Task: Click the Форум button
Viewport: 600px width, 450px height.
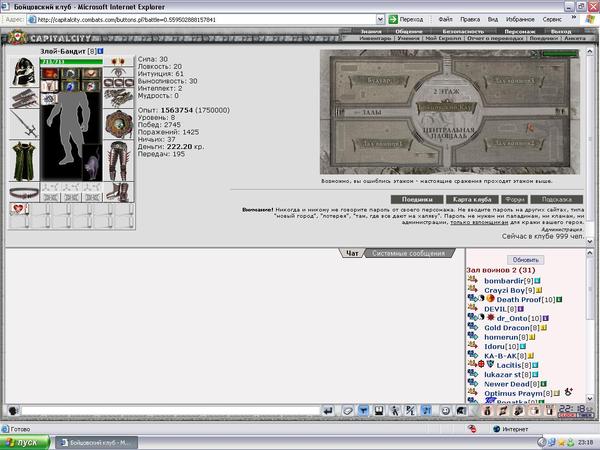Action: click(x=514, y=199)
